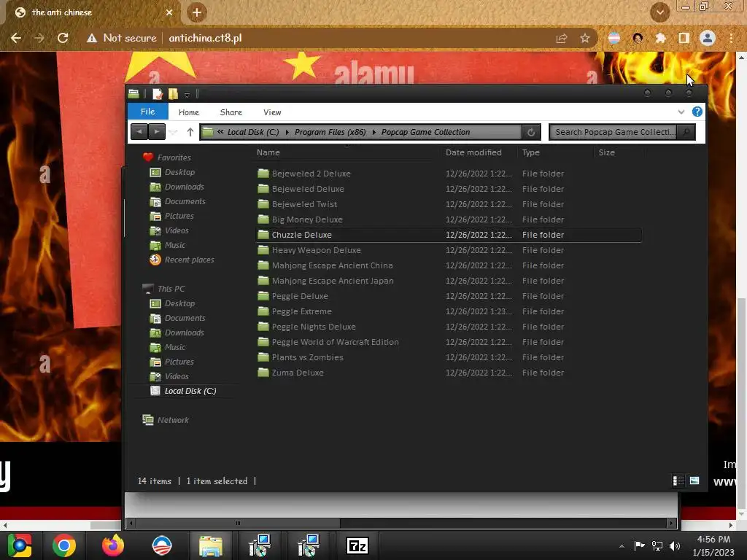The width and height of the screenshot is (747, 560).
Task: Open Chrome profile avatar
Action: tap(708, 38)
